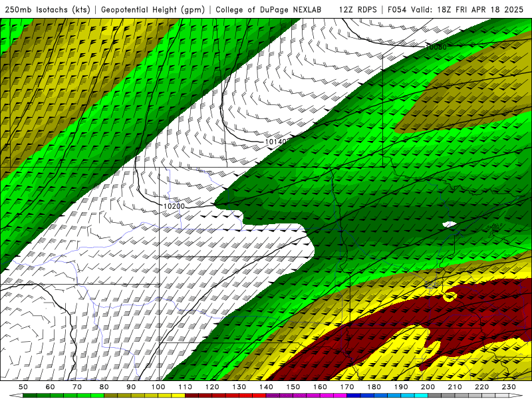Click the 70 label on the color scale
The width and height of the screenshot is (532, 399).
point(77,387)
